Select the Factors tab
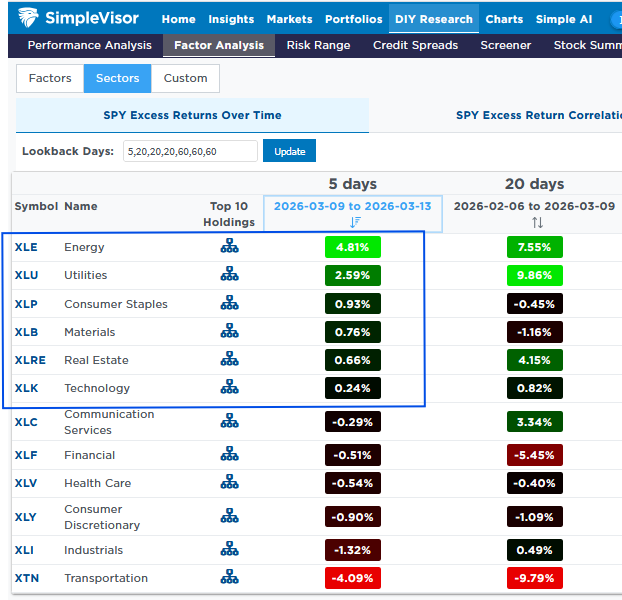The height and width of the screenshot is (600, 622). click(50, 78)
